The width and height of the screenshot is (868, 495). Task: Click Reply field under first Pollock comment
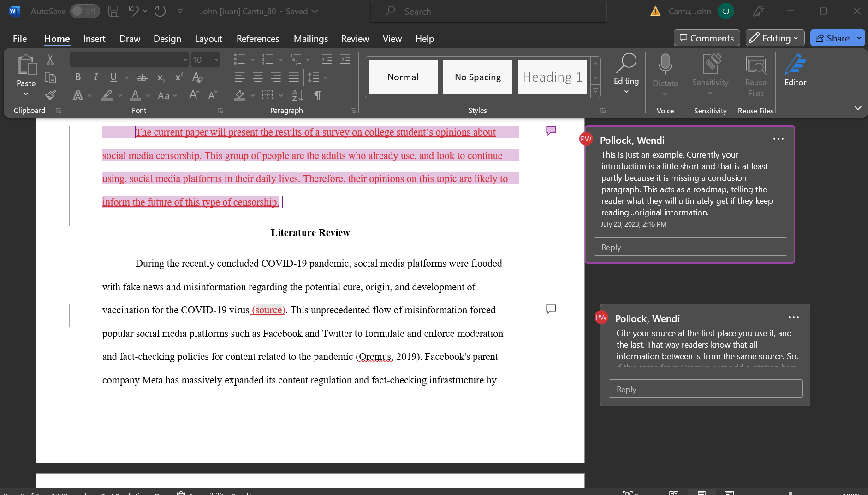(690, 247)
